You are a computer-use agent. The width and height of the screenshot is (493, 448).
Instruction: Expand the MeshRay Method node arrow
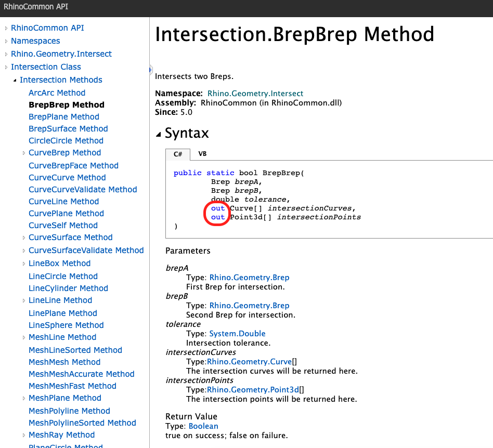pyautogui.click(x=23, y=436)
